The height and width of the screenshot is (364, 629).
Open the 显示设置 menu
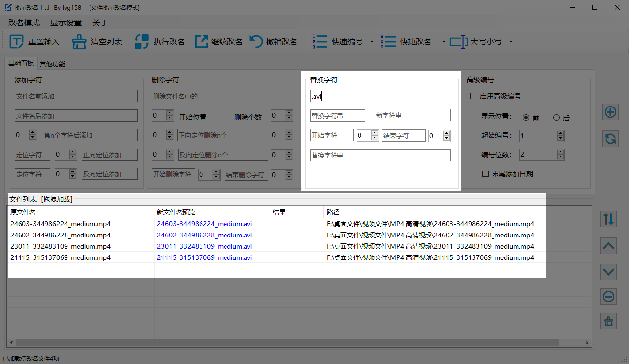click(66, 23)
